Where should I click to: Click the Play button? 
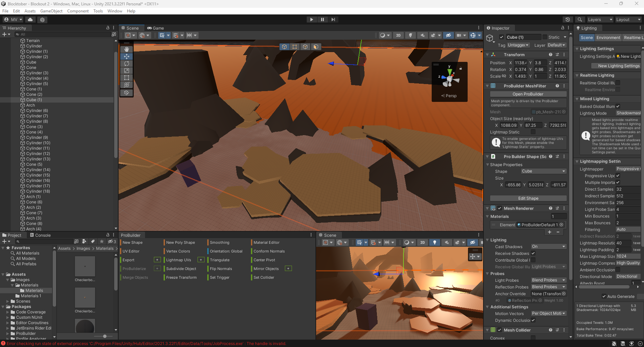pos(311,20)
